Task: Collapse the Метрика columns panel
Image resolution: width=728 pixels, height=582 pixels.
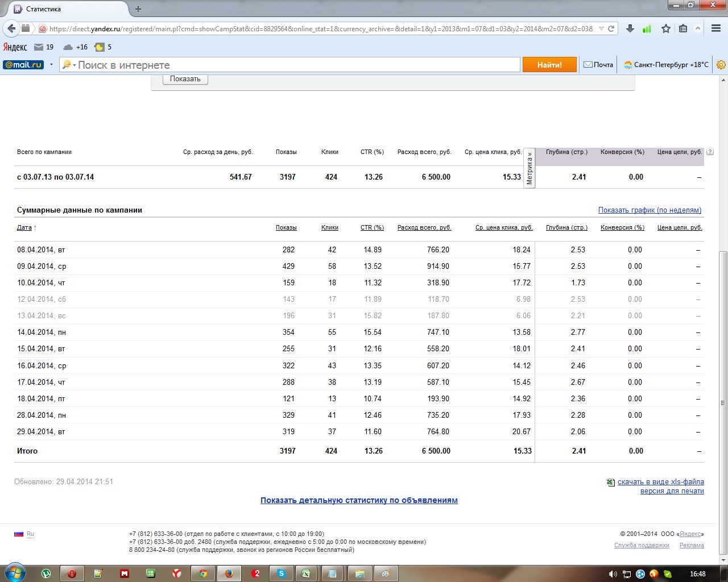Action: 530,168
